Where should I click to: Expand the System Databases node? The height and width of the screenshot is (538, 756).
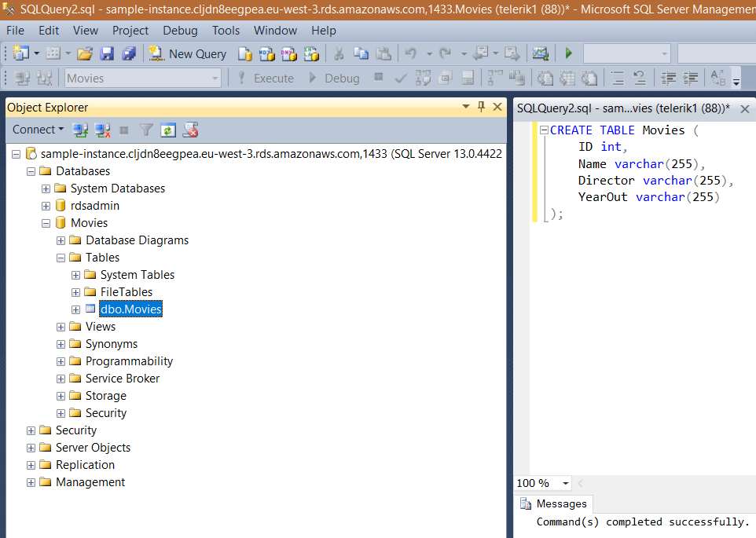click(46, 188)
